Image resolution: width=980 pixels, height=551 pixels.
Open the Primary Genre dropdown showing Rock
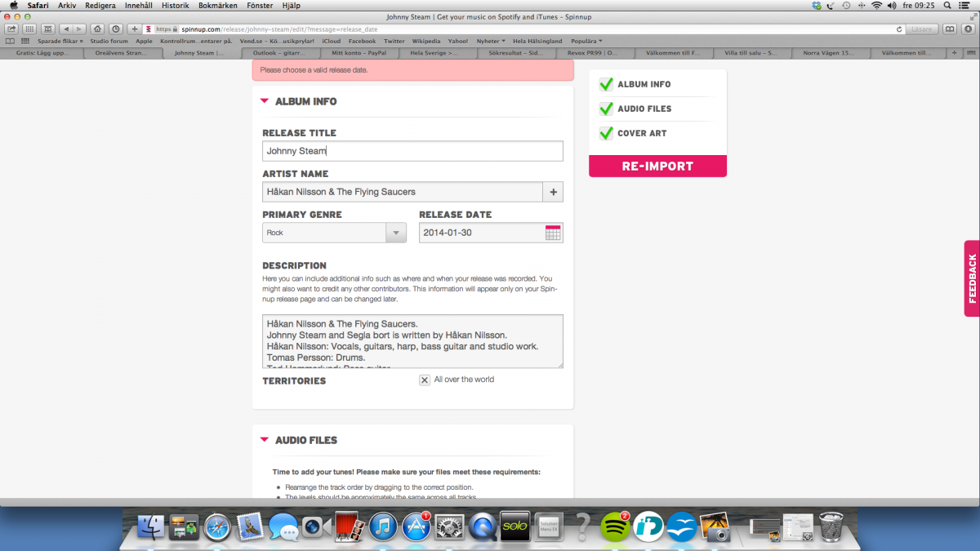[334, 233]
